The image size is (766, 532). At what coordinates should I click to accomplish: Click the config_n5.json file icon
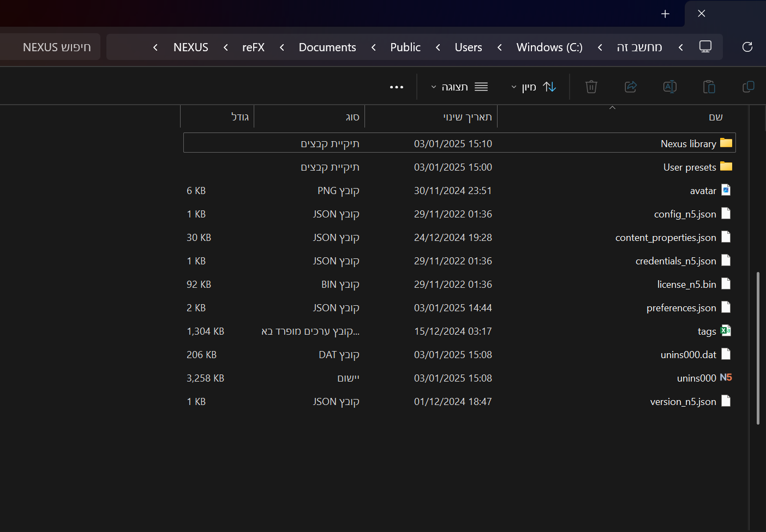click(726, 213)
